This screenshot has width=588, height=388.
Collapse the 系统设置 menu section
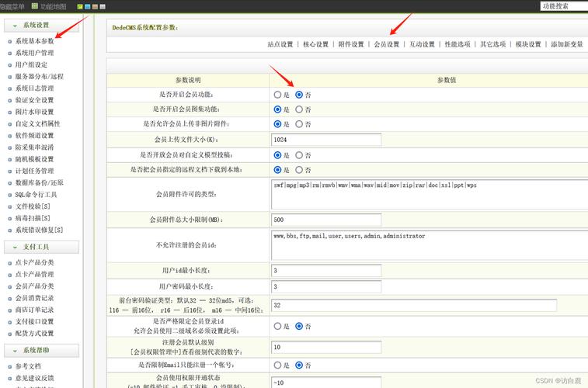41,25
